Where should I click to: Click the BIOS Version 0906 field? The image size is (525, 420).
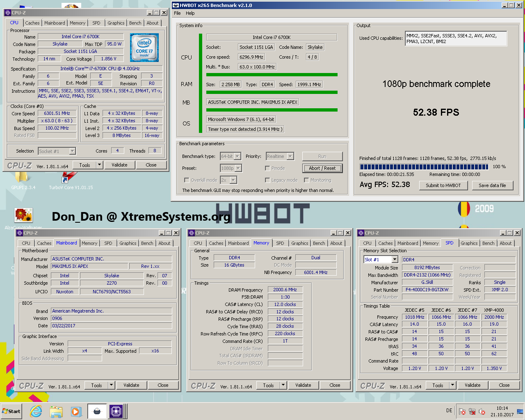112,318
